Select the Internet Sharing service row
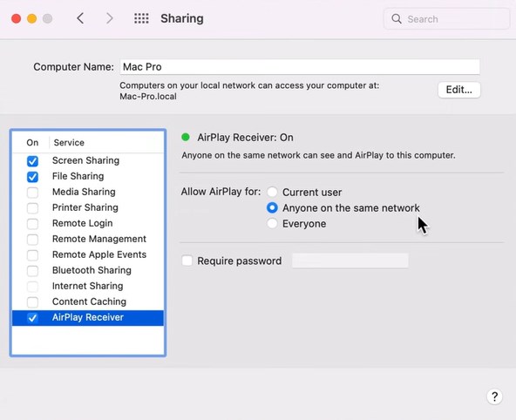 tap(88, 286)
